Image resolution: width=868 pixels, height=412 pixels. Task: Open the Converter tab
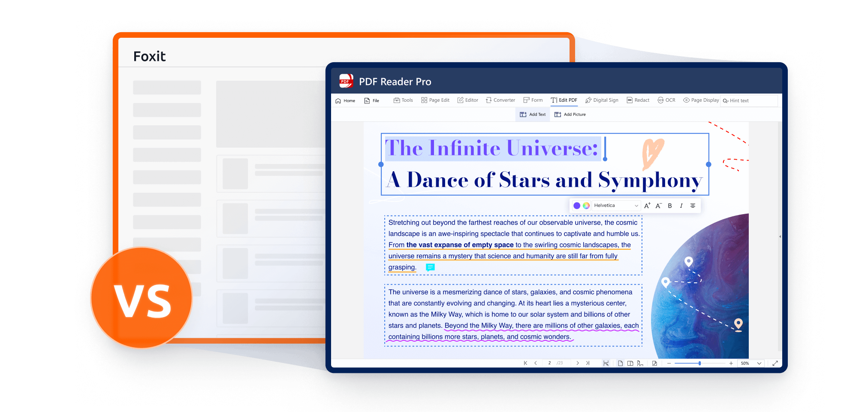(x=500, y=100)
